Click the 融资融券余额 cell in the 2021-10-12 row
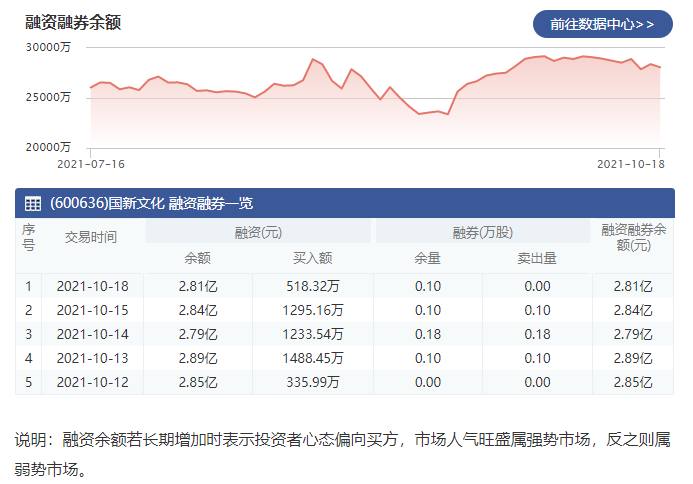Screen dimensions: 693x484 (x=633, y=382)
